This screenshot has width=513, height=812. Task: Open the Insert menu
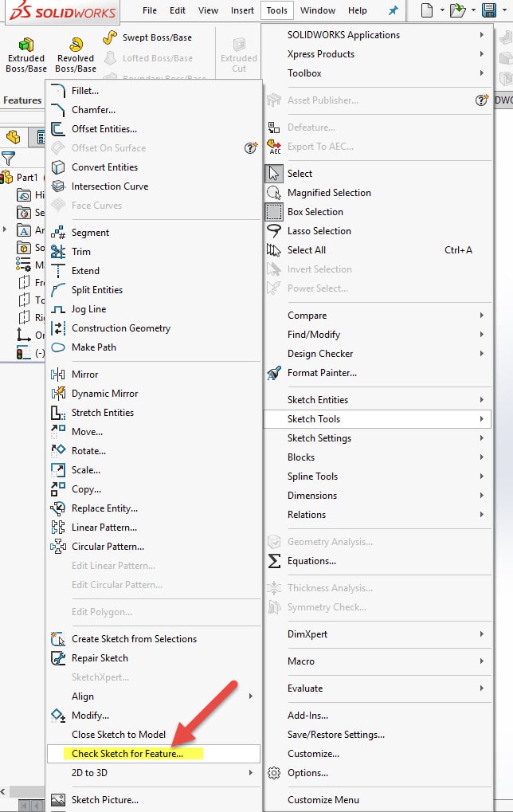[242, 10]
